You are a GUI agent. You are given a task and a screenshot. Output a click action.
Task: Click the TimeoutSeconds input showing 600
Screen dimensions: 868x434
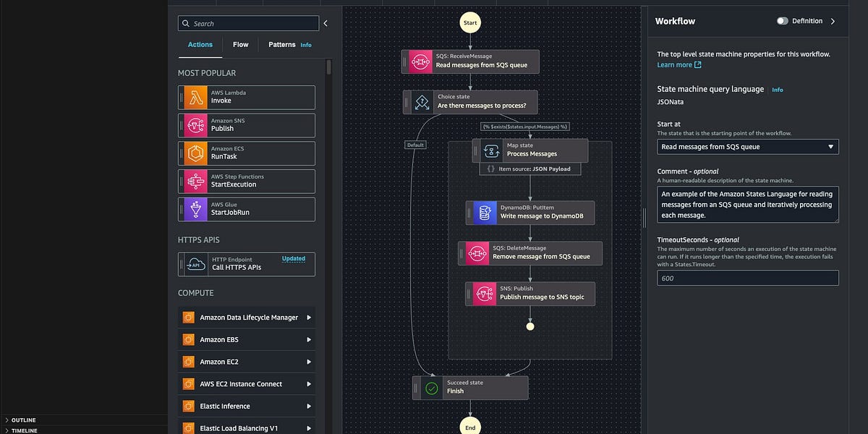[x=747, y=278]
